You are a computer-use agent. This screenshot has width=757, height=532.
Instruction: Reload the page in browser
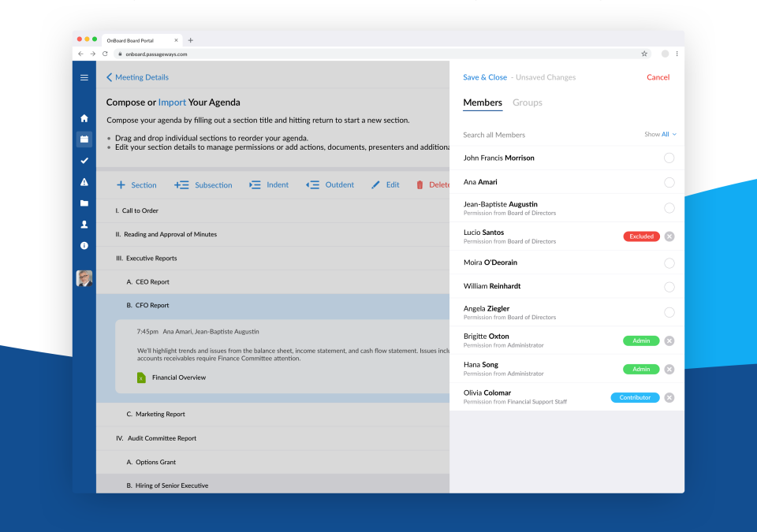[105, 54]
